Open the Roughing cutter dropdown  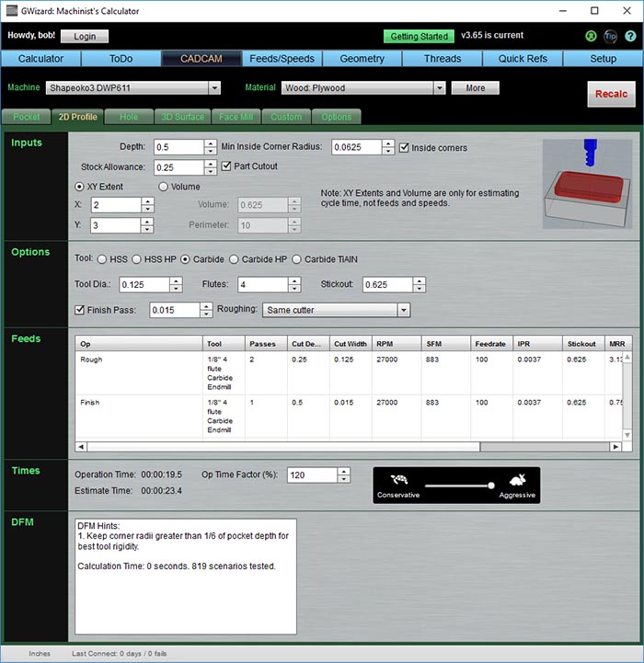click(403, 310)
